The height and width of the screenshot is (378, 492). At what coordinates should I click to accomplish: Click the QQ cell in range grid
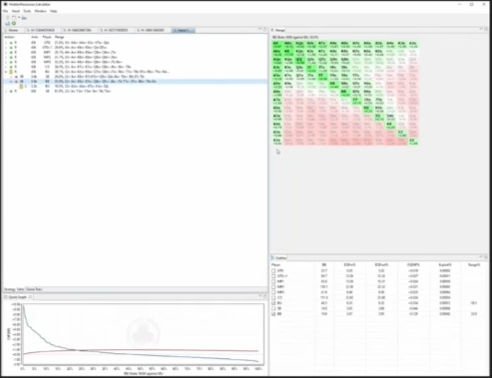click(x=300, y=61)
